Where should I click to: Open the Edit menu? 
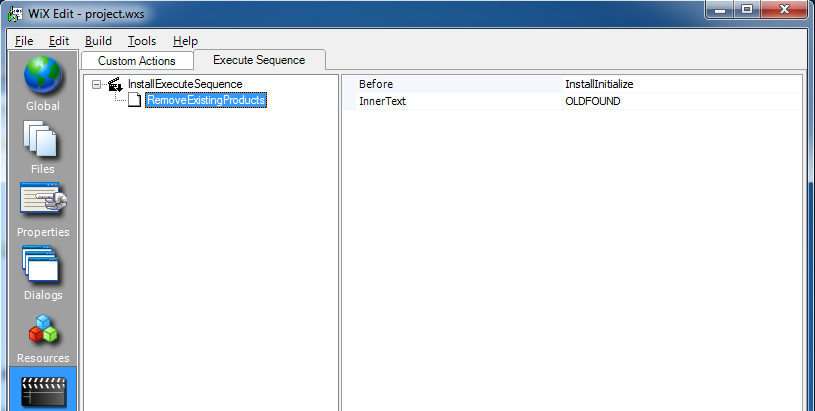(59, 41)
